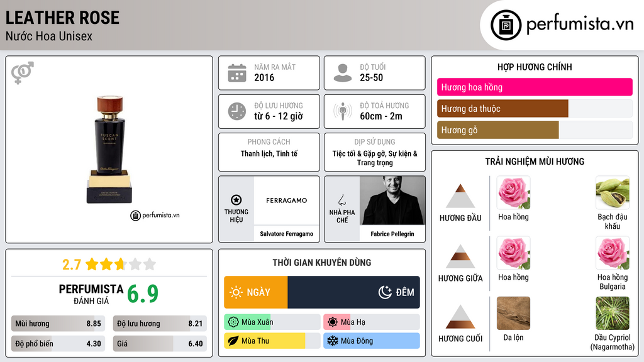644x362 pixels.
Task: Click the Độ lưu hương 8.21 score bar
Action: point(160,324)
